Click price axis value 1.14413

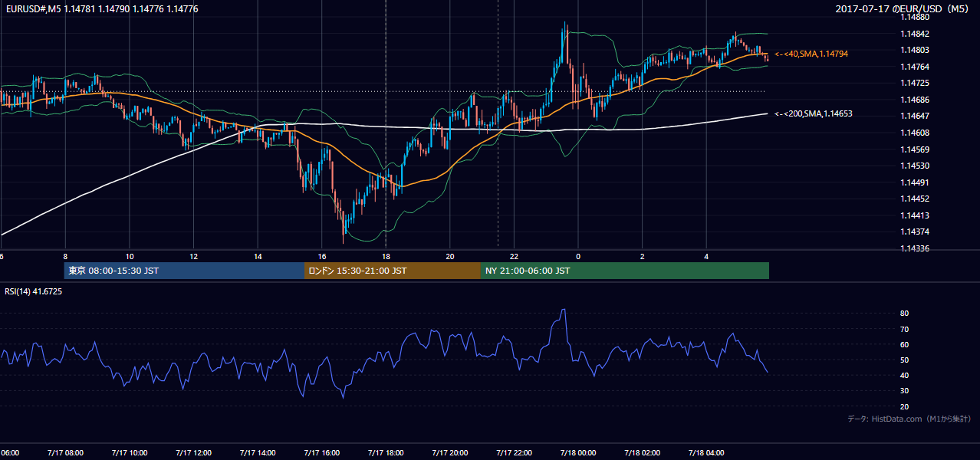tap(915, 215)
